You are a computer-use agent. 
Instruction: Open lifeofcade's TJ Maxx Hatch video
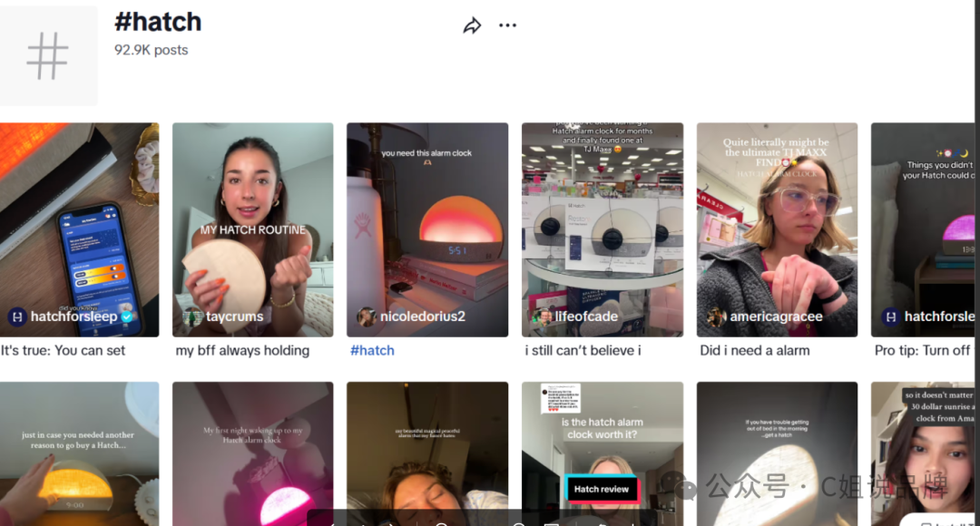click(x=603, y=229)
